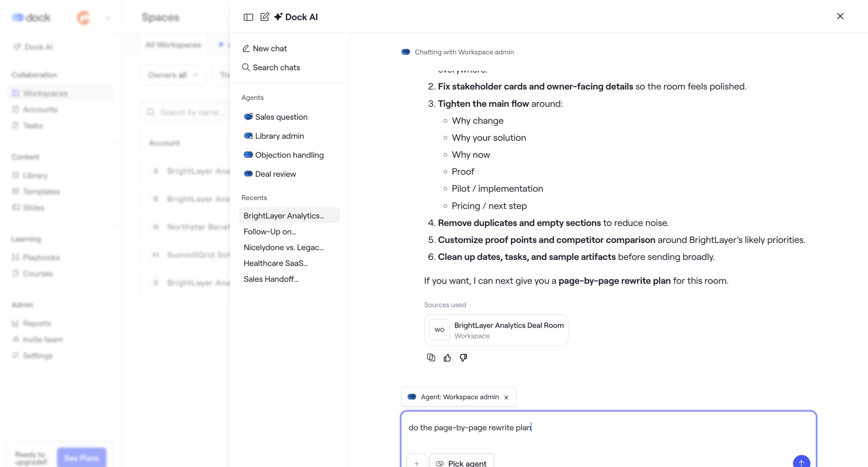Close the Dock AI panel
The image size is (868, 467).
click(840, 17)
